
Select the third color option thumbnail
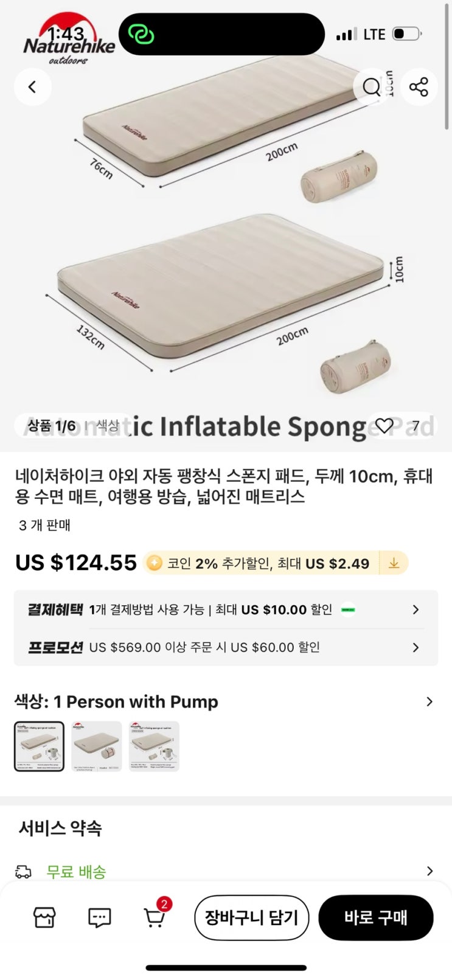pos(154,746)
